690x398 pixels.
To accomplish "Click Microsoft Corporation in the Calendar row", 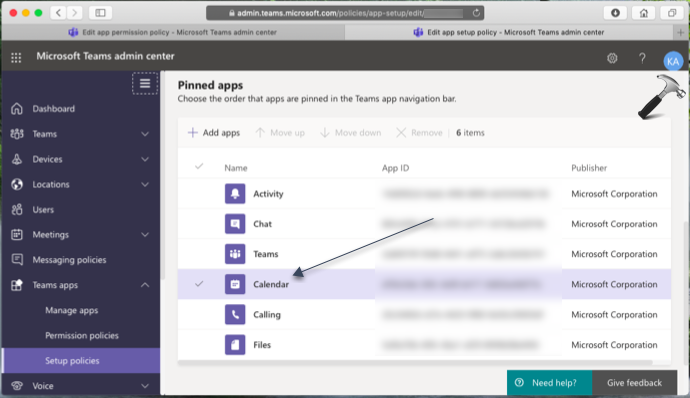I will tap(614, 284).
